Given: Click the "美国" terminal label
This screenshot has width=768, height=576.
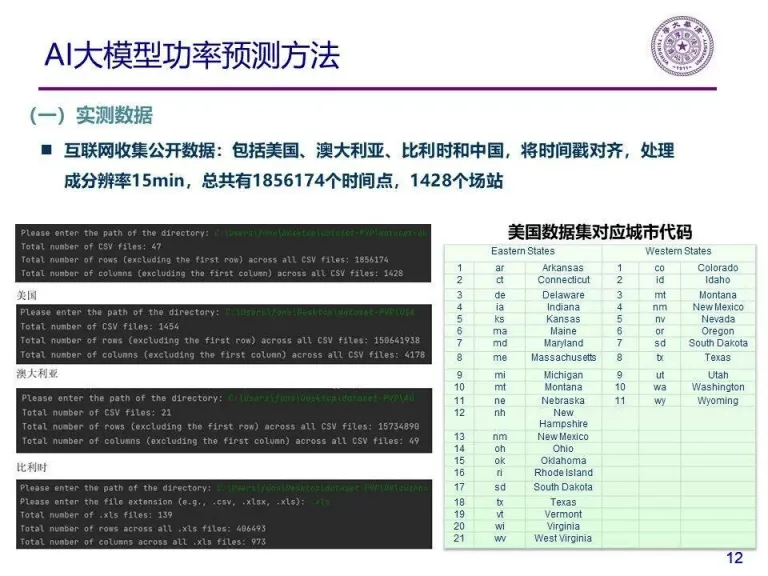Looking at the screenshot, I should (26, 295).
